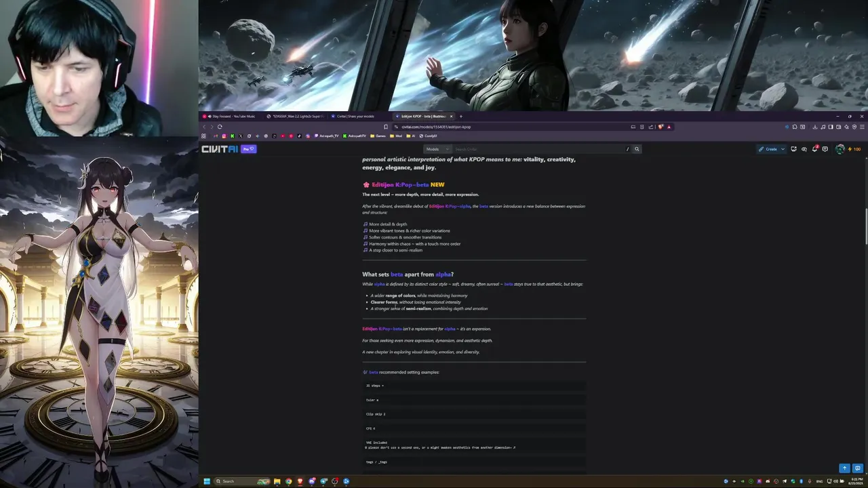Viewport: 868px width, 488px height.
Task: Open a new browser tab
Action: point(461,116)
